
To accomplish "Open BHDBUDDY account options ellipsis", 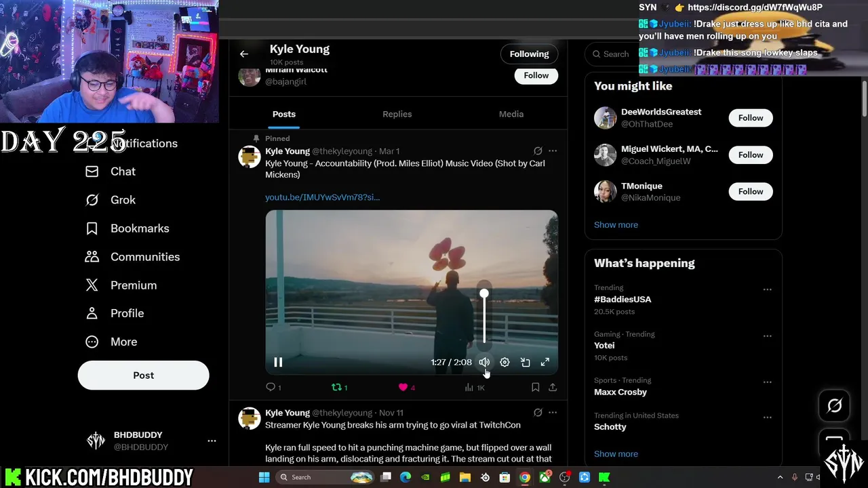I will [212, 441].
